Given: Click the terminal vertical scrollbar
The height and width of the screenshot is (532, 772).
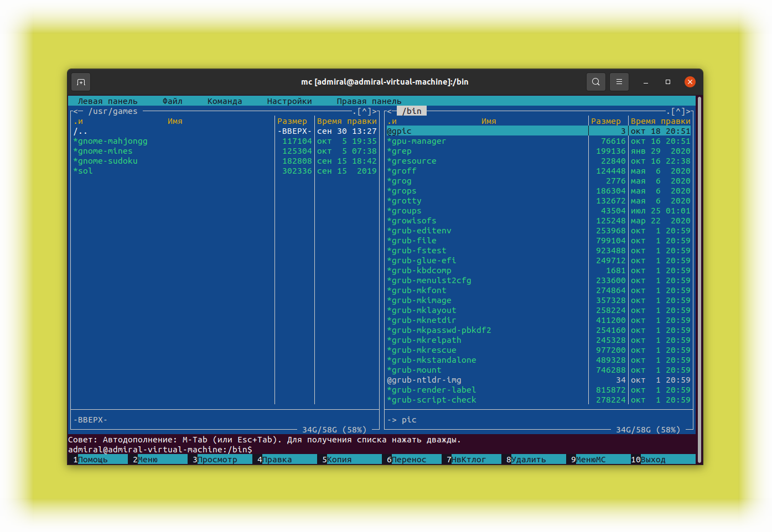Looking at the screenshot, I should tap(700, 277).
